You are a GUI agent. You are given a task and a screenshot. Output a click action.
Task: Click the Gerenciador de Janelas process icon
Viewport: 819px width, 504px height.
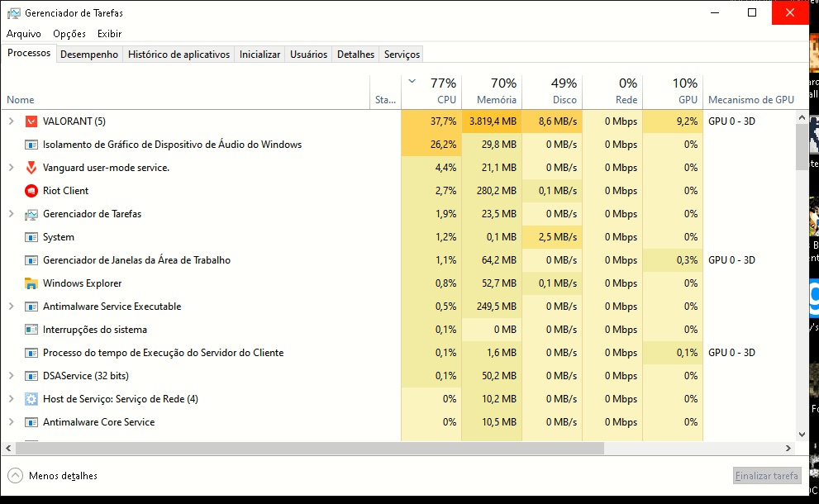click(31, 260)
